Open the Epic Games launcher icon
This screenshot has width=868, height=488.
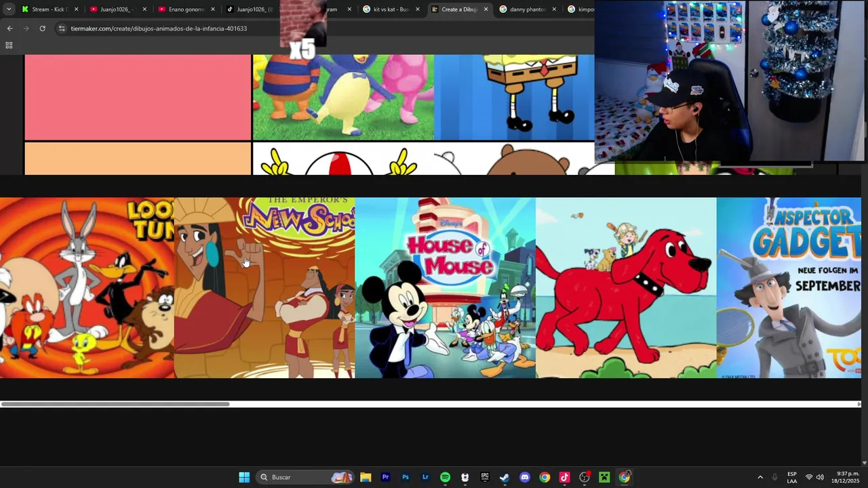coord(485,477)
